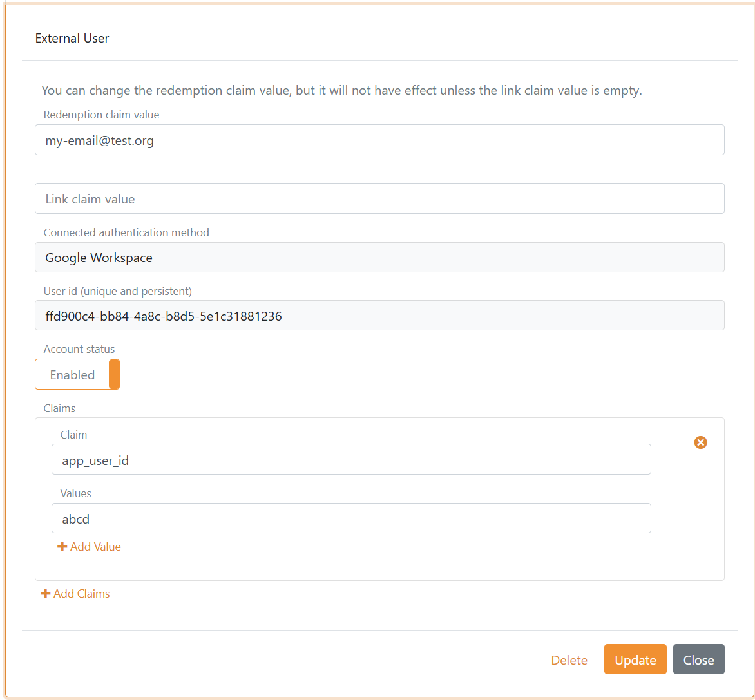Click inside the empty Link claim value field
755x700 pixels.
tap(379, 198)
